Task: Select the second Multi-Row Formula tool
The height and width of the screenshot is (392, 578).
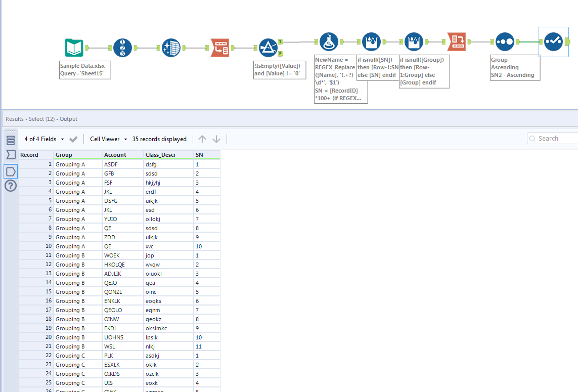Action: coord(414,41)
